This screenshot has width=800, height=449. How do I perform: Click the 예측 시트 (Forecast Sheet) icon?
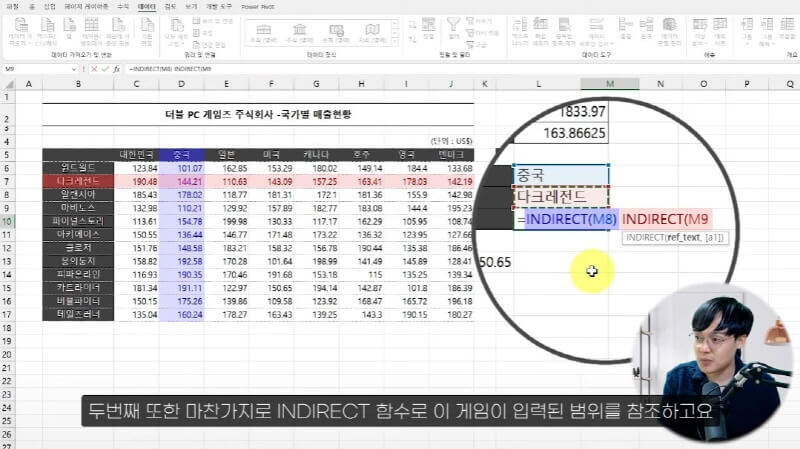click(x=720, y=32)
